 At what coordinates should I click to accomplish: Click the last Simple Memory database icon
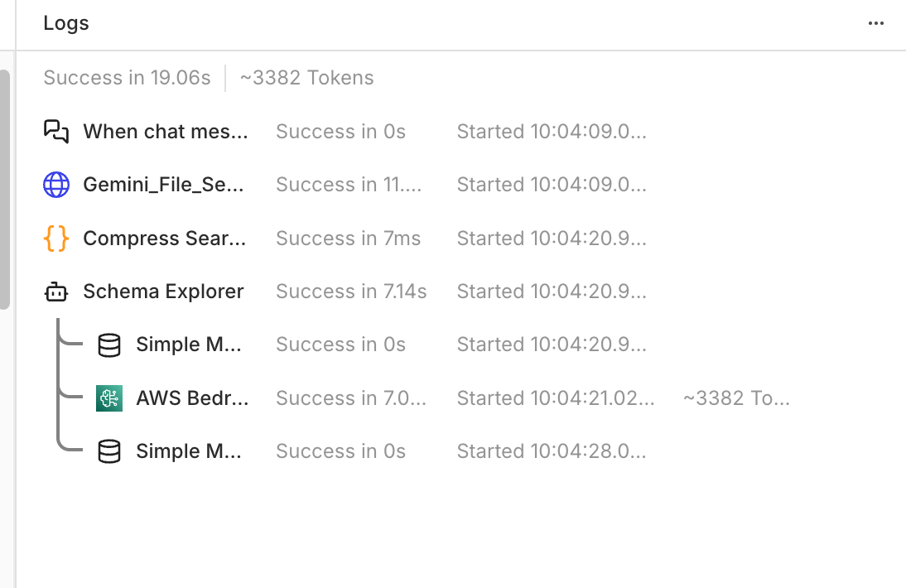click(x=109, y=451)
